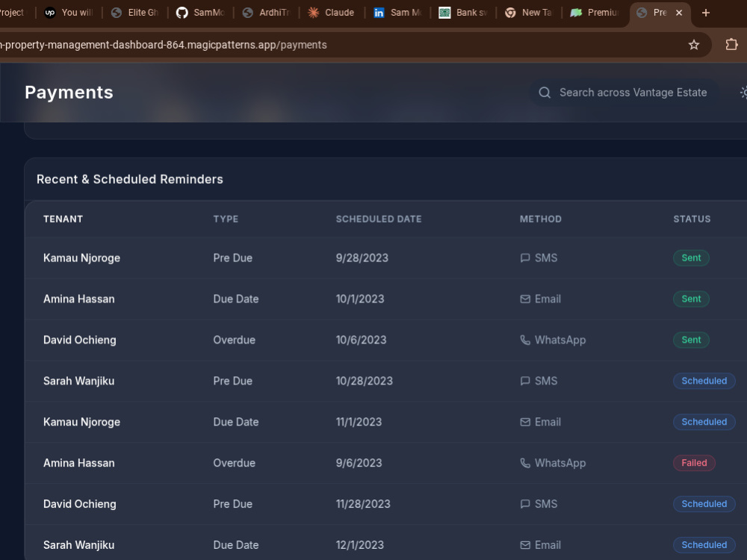Screen dimensions: 747x560
Task: Click Sent badge for Kamau Njoroge Pre Due
Action: tap(691, 258)
